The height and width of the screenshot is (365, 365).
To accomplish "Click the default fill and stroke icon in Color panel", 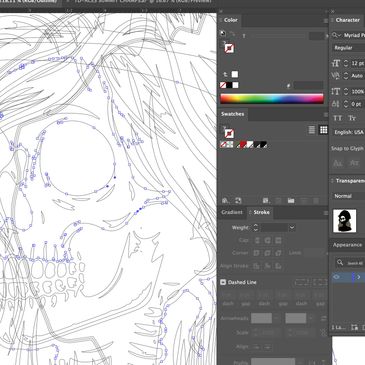I will pyautogui.click(x=223, y=33).
